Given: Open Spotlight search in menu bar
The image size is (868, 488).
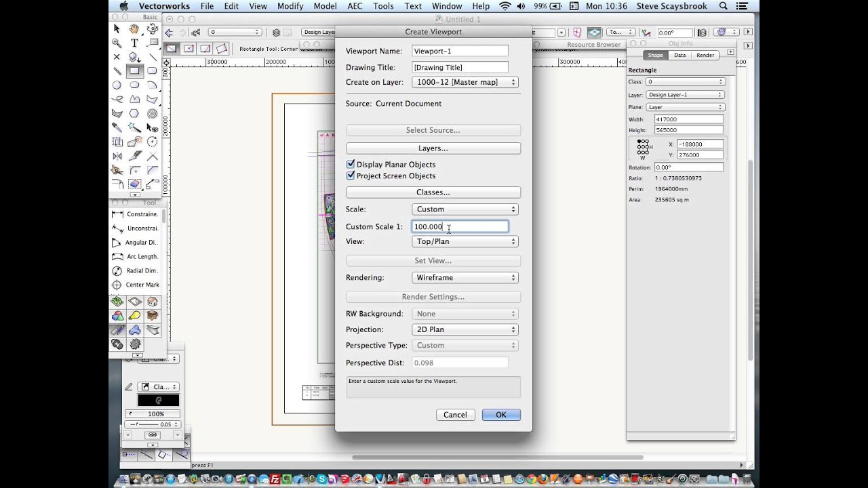Looking at the screenshot, I should [723, 6].
